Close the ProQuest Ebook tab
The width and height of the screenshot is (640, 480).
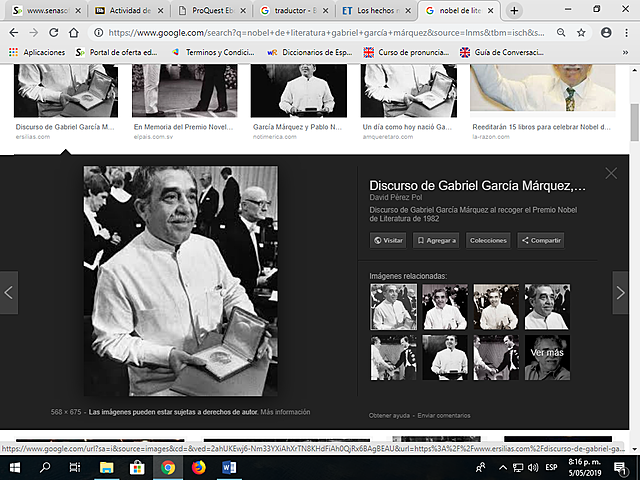point(243,11)
